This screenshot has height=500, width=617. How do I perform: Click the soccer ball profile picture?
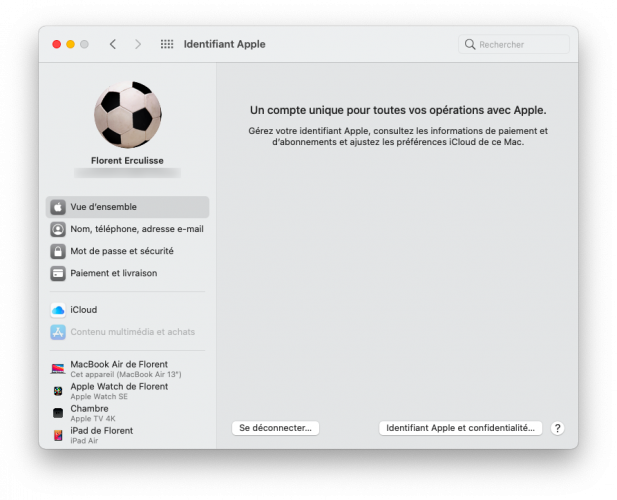[127, 115]
